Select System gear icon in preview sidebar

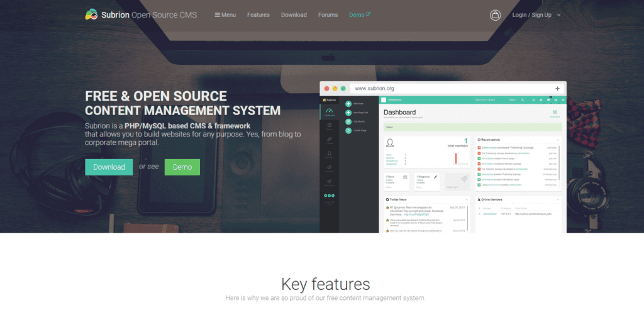[330, 126]
